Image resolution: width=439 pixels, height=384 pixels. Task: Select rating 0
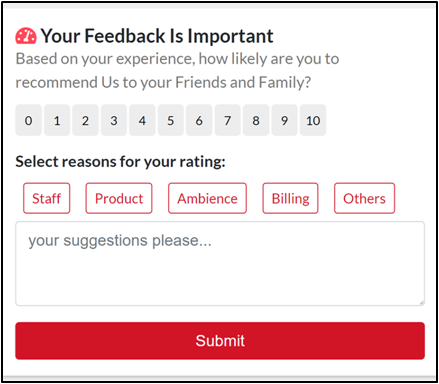click(x=28, y=120)
